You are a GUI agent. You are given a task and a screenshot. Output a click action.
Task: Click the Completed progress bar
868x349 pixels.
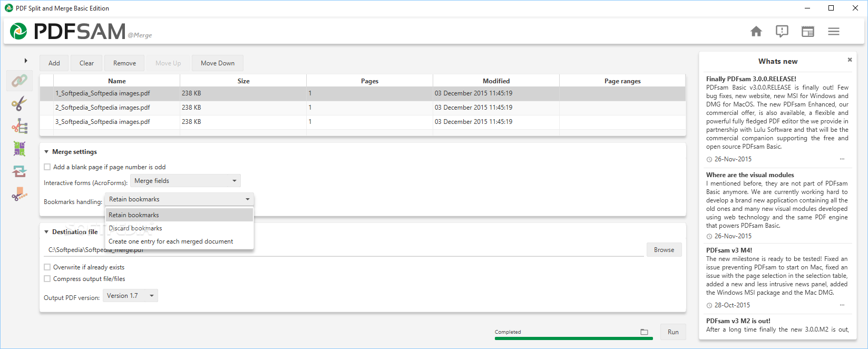(x=573, y=338)
